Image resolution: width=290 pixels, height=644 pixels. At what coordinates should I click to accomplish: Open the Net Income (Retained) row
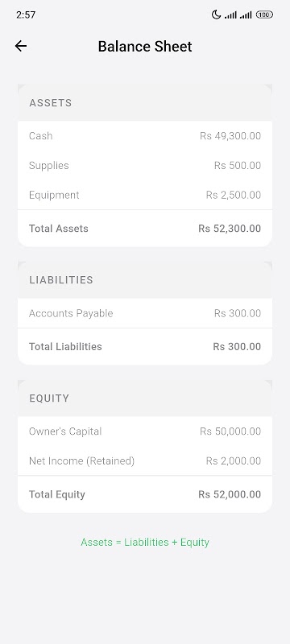[x=145, y=461]
